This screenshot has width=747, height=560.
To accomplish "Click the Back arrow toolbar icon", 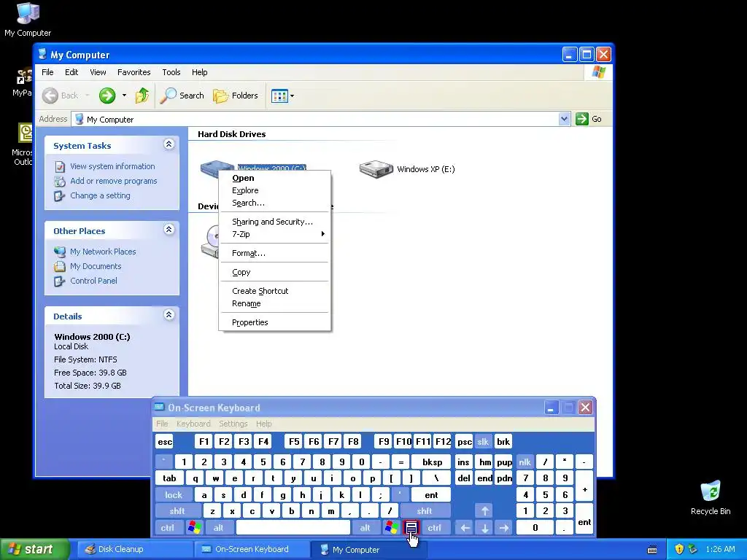I will pos(50,96).
